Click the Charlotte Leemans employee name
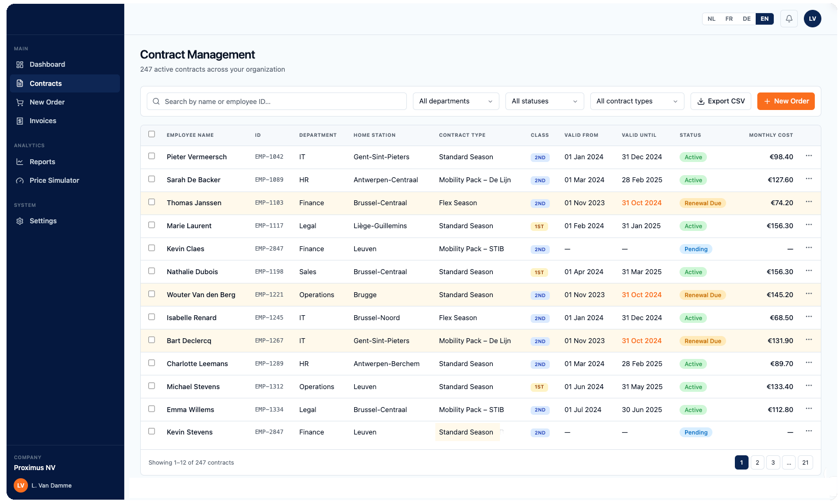This screenshot has height=504, width=840. [x=197, y=363]
